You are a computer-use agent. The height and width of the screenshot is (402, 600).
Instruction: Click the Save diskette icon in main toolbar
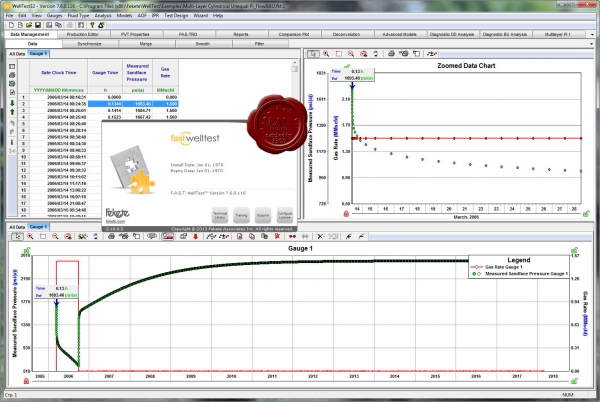point(38,25)
